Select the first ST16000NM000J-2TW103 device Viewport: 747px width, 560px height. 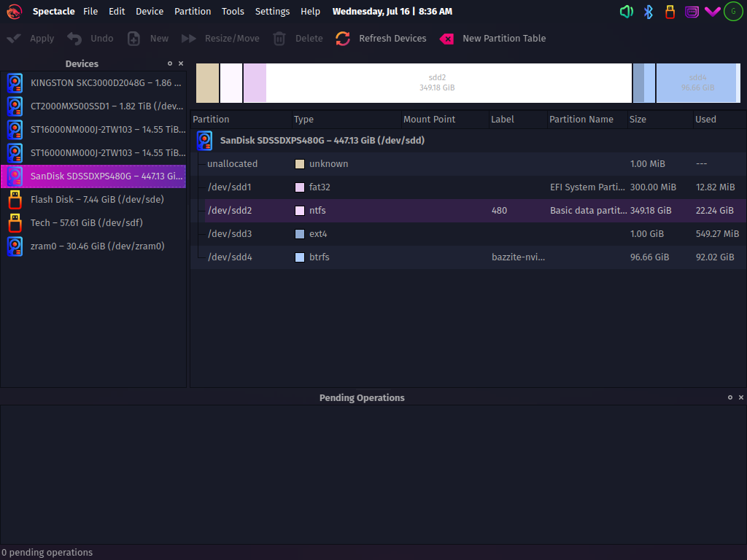93,130
